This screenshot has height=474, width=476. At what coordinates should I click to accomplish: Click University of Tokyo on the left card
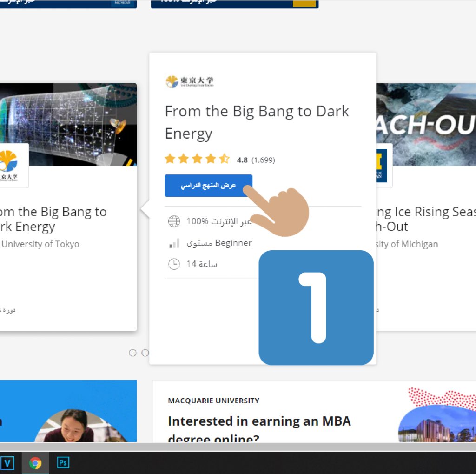[x=40, y=244]
